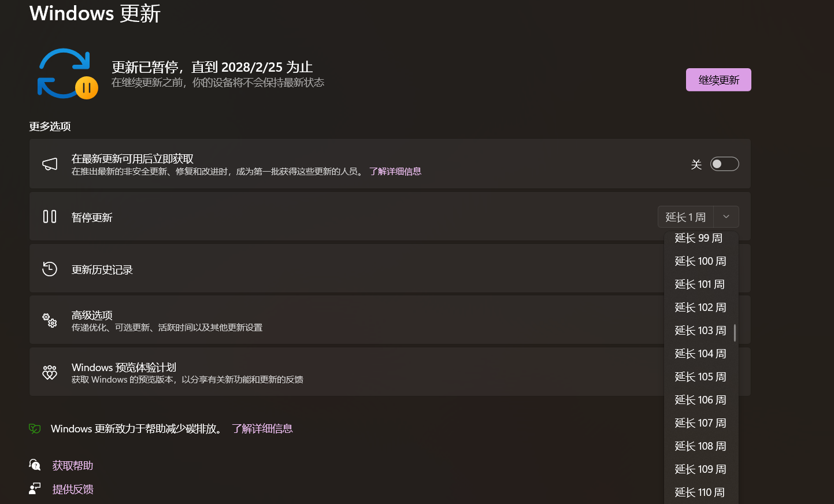Click the green leaf carbon emissions icon
The image size is (834, 504).
pos(35,428)
